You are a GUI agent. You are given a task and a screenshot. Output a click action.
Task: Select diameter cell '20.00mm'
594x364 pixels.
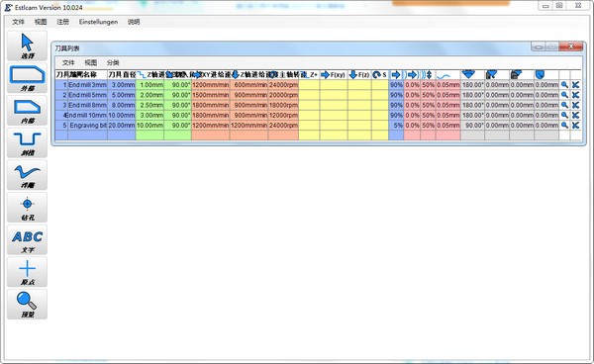pos(122,126)
